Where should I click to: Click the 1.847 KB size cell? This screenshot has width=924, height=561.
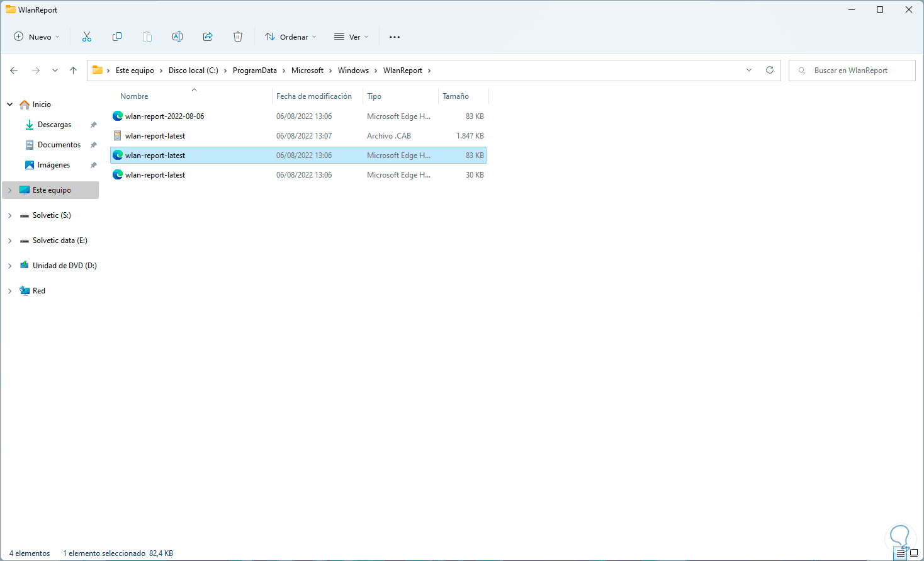[x=470, y=136]
